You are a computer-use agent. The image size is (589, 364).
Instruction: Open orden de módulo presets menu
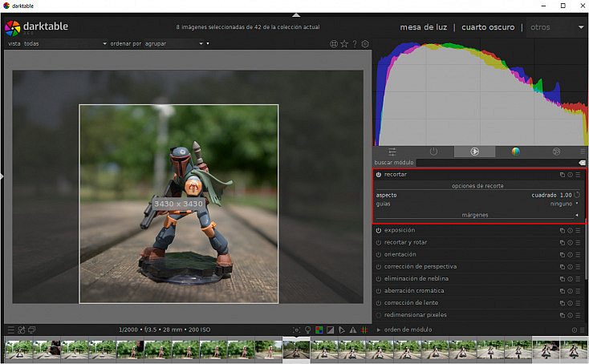coord(582,330)
